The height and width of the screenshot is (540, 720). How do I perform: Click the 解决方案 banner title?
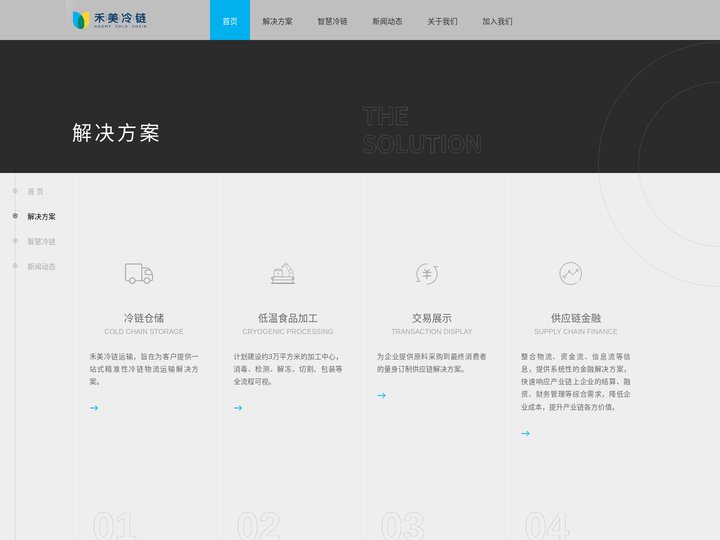[x=116, y=133]
